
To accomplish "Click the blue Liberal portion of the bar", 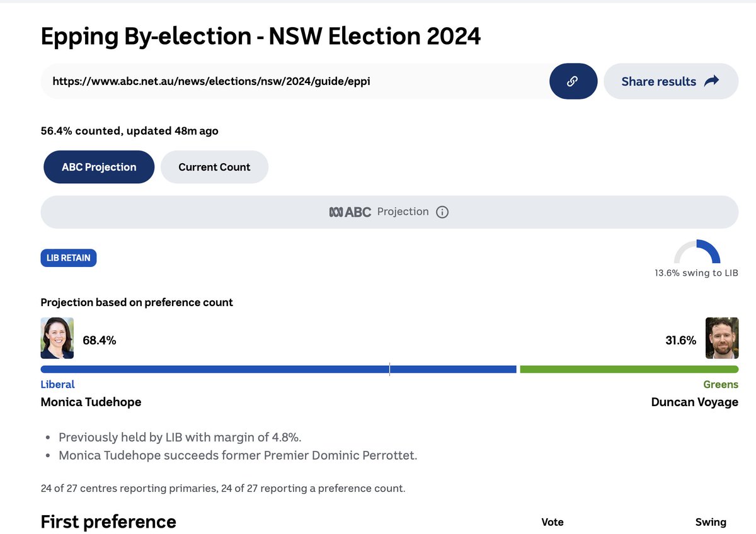I will (x=278, y=369).
